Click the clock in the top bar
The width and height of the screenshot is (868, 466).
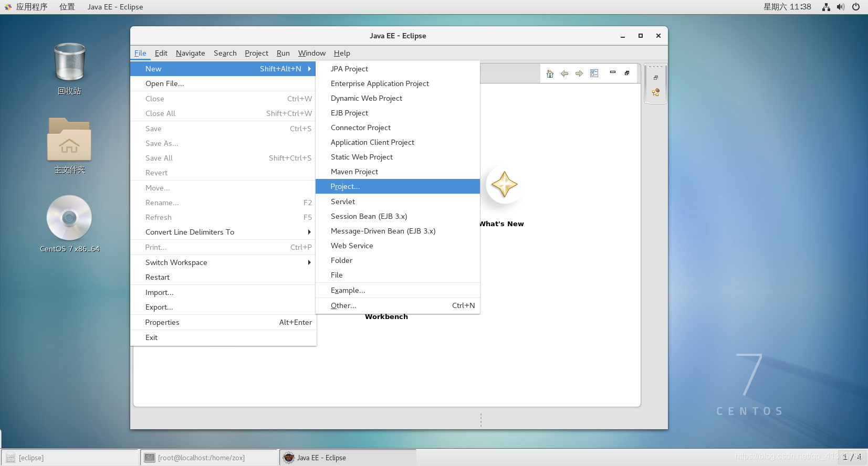(x=787, y=7)
